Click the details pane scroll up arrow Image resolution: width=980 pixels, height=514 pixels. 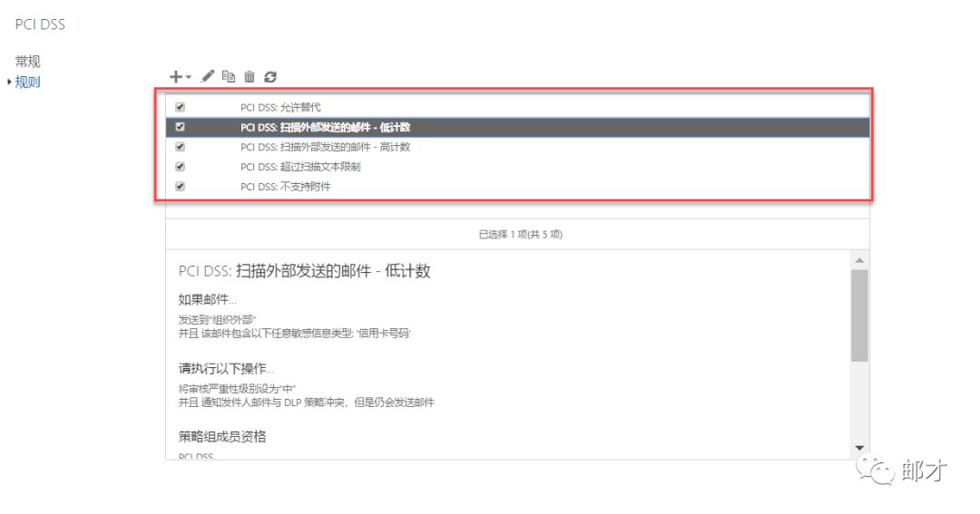[x=859, y=260]
